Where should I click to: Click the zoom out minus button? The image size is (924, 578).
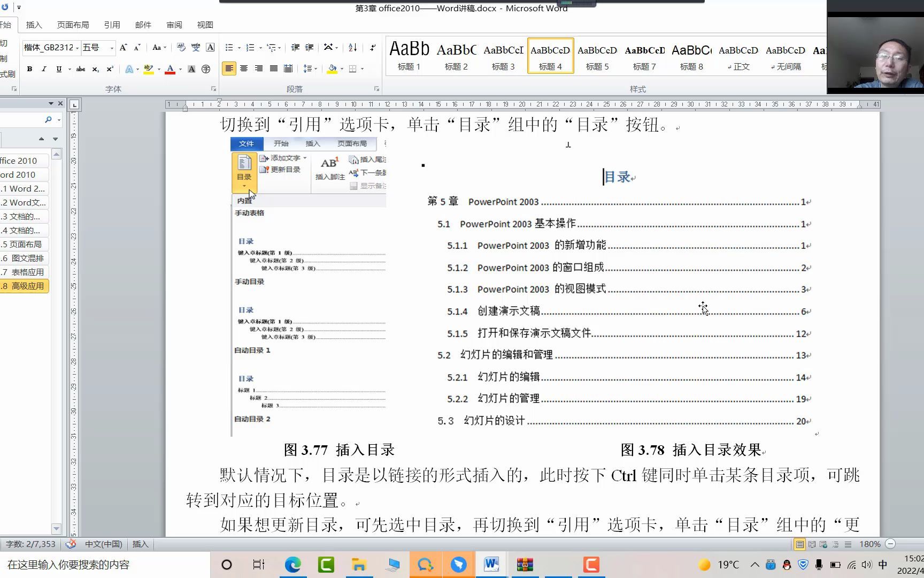coord(890,544)
